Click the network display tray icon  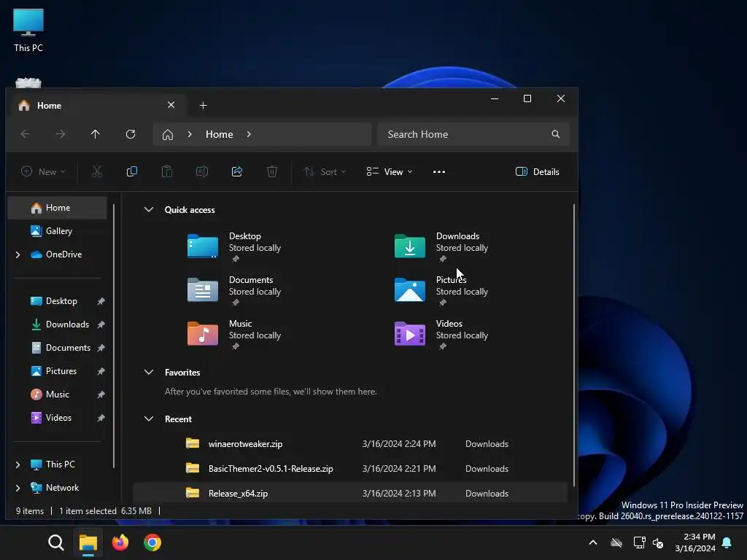pos(639,542)
